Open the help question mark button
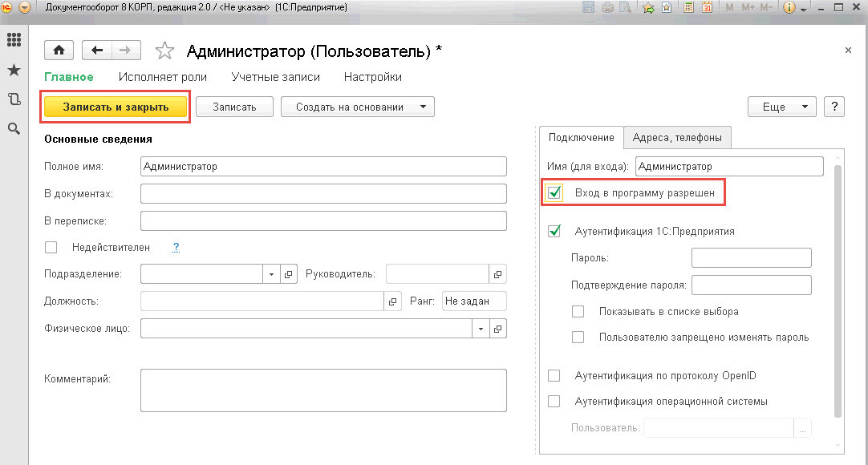The width and height of the screenshot is (868, 465). [x=834, y=107]
